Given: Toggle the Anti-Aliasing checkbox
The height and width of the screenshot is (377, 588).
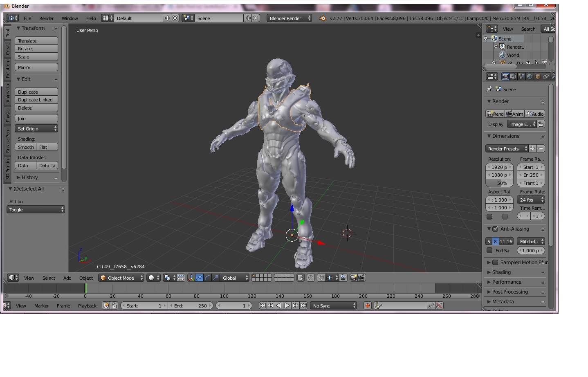Looking at the screenshot, I should click(495, 229).
